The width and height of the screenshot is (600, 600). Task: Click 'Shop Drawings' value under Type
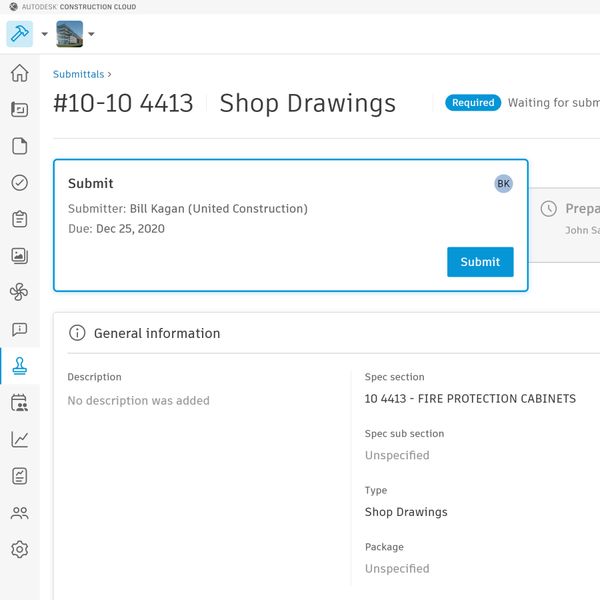point(406,512)
